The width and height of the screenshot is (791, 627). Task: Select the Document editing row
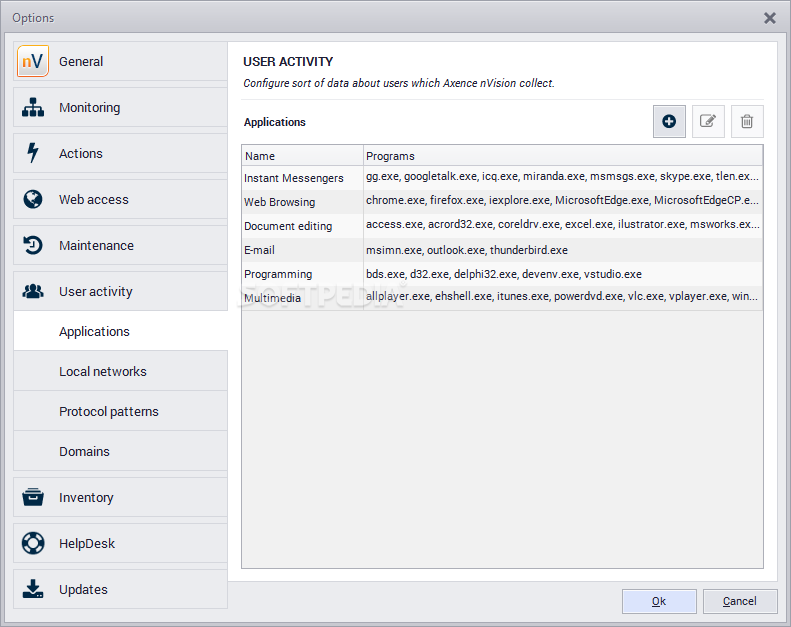pos(502,225)
